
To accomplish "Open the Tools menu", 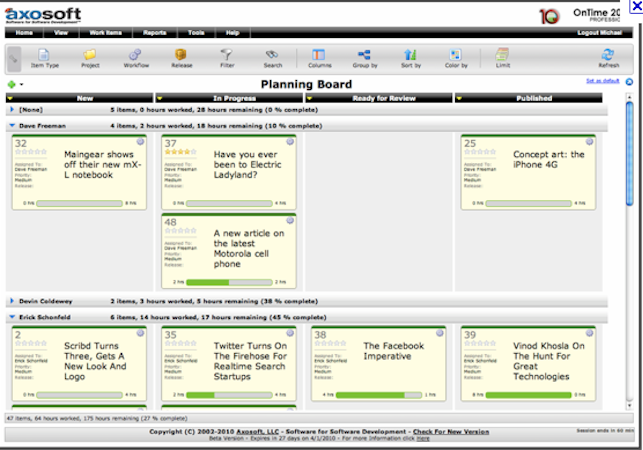I will [x=196, y=33].
